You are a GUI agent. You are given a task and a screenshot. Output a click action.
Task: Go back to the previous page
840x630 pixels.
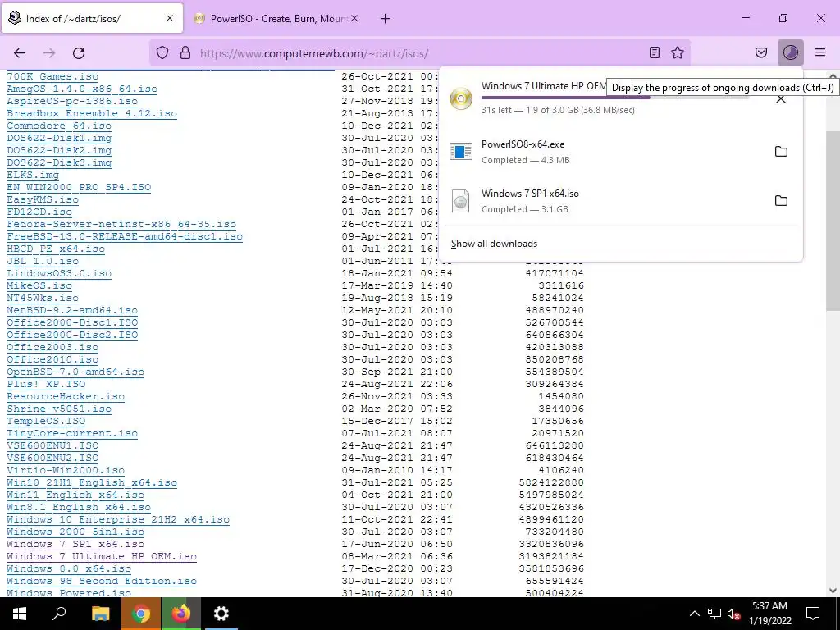20,53
